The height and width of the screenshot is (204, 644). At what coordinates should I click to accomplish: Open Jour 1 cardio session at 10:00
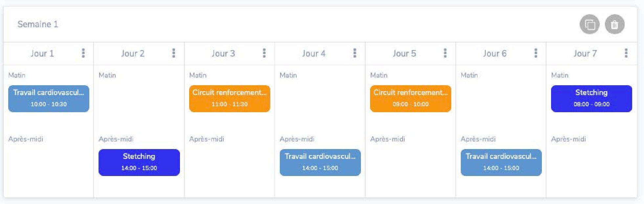[x=49, y=98]
